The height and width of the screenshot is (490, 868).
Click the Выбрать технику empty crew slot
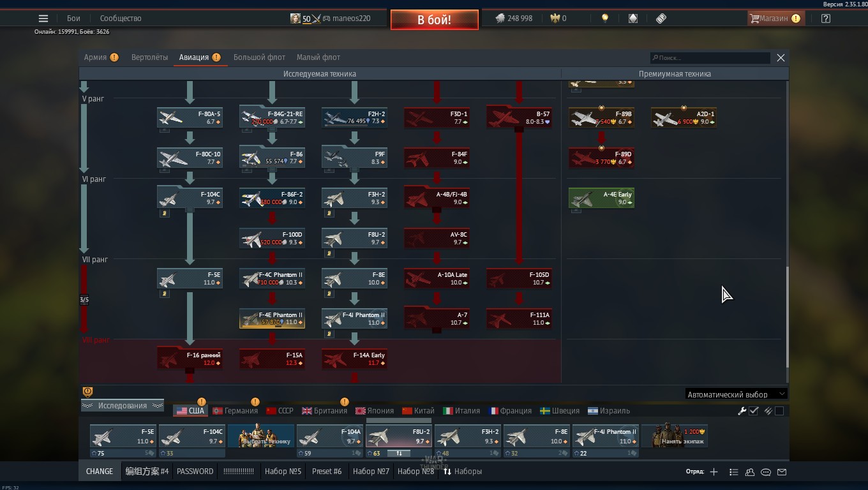(x=261, y=436)
